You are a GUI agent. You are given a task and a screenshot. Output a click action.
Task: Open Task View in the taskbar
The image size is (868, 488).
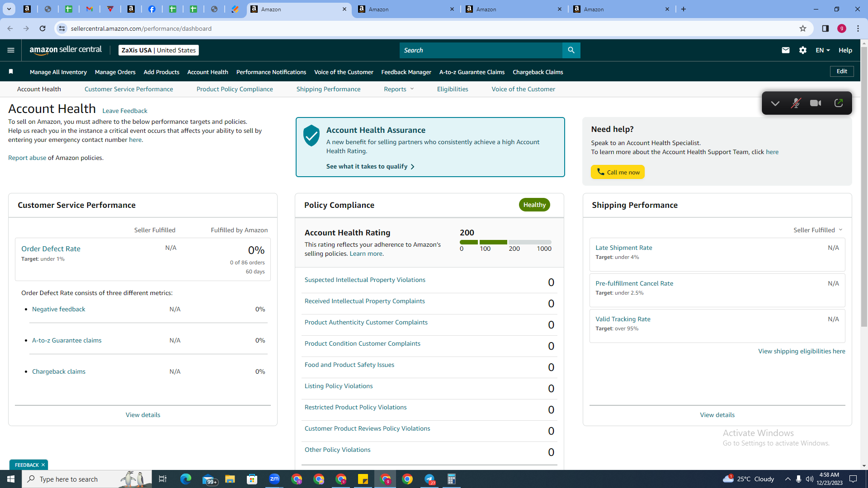pyautogui.click(x=163, y=479)
